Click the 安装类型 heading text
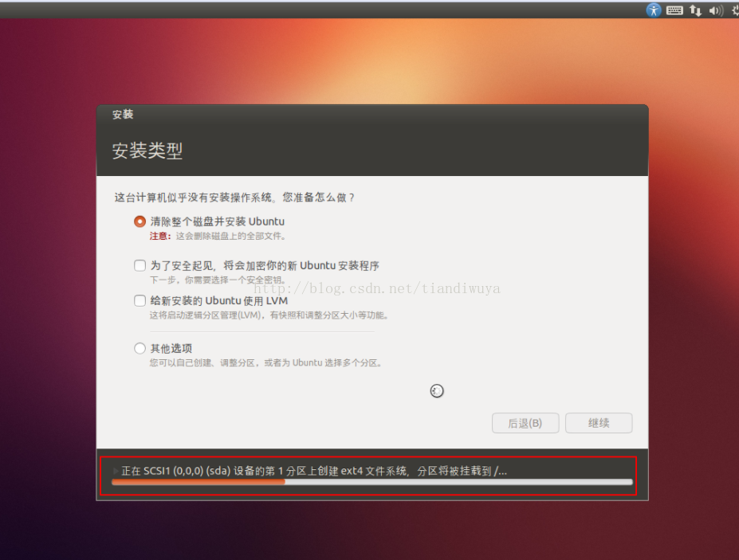 point(147,151)
